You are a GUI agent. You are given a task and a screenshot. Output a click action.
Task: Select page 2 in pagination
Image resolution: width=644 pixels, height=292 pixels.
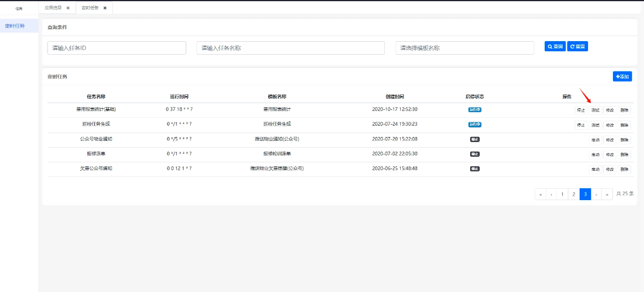(573, 194)
